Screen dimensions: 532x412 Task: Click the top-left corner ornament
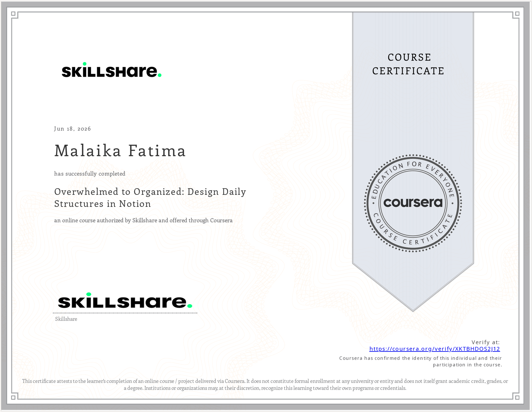tap(14, 14)
